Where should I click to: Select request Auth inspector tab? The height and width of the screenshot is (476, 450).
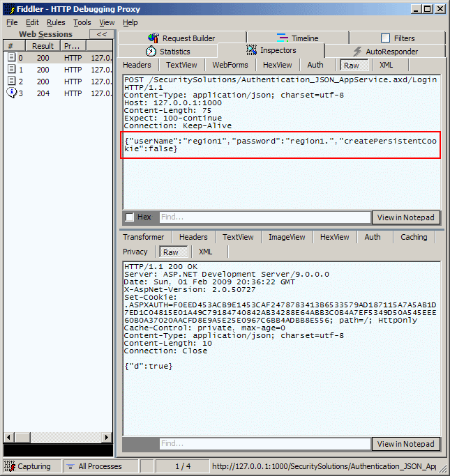315,65
